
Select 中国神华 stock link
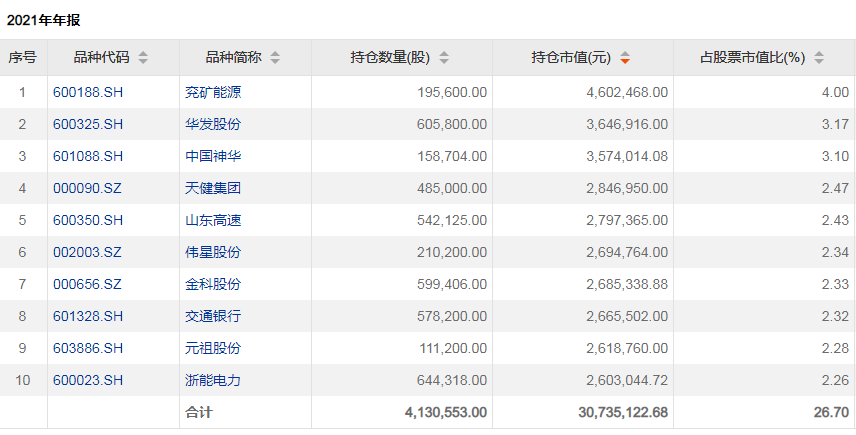(x=213, y=156)
